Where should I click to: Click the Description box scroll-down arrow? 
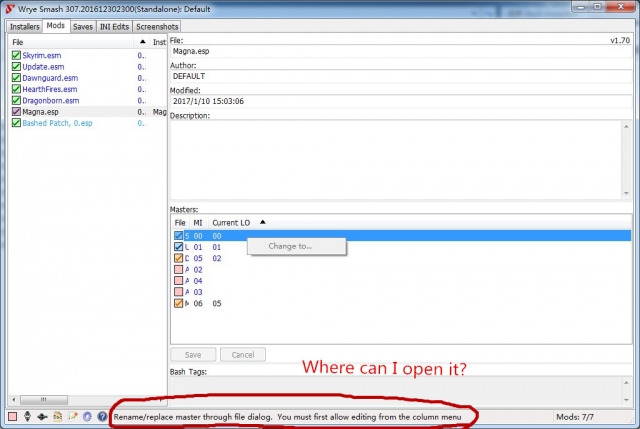click(626, 193)
